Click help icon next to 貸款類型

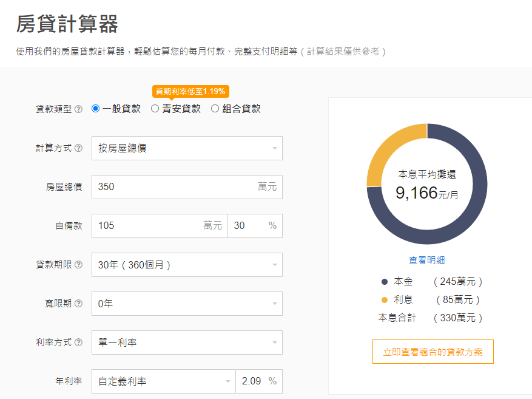[78, 109]
